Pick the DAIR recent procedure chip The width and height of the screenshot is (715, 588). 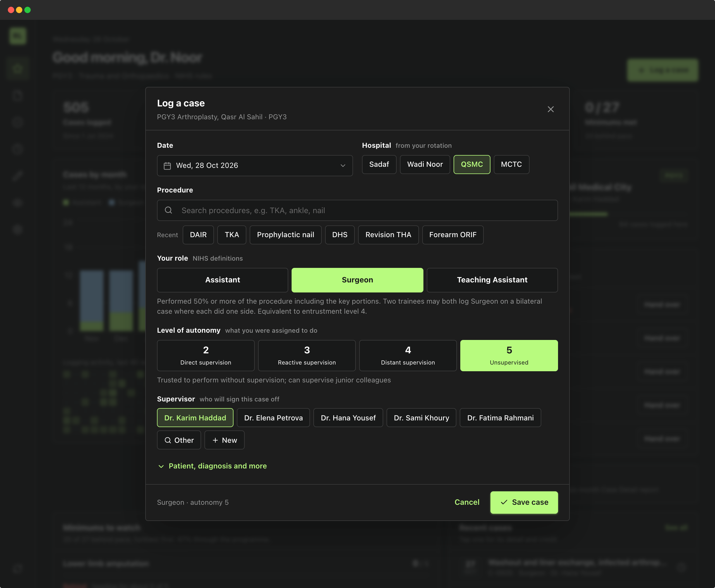coord(198,235)
